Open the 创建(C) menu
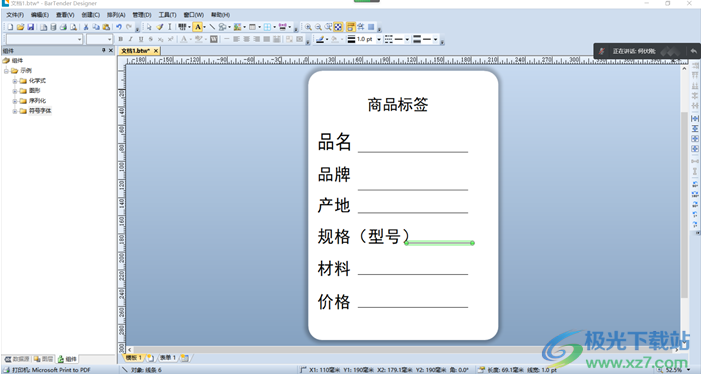This screenshot has height=379, width=701. (90, 15)
